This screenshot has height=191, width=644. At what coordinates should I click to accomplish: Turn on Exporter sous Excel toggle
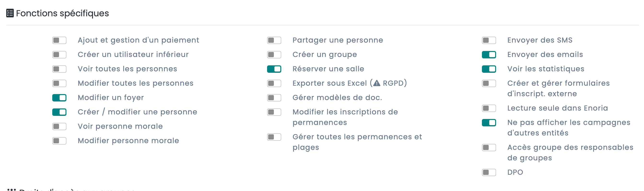pyautogui.click(x=274, y=83)
